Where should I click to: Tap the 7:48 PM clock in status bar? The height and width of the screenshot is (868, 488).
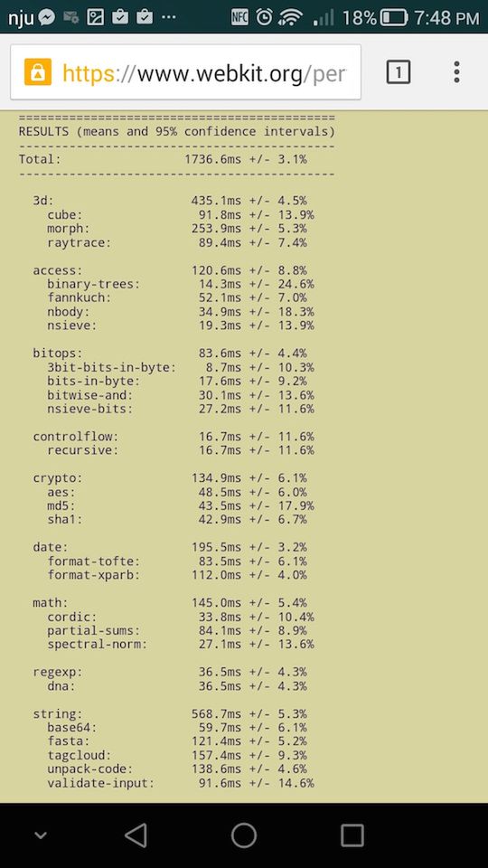[x=446, y=18]
